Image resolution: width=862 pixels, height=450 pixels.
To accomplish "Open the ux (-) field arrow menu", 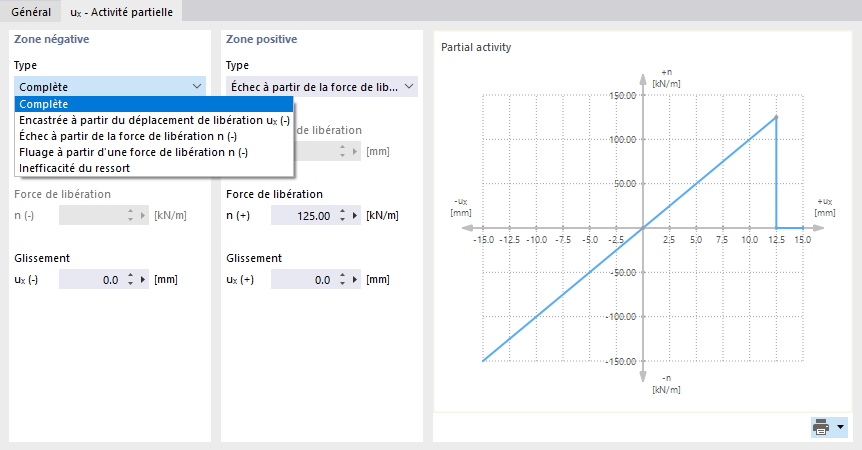I will click(143, 279).
